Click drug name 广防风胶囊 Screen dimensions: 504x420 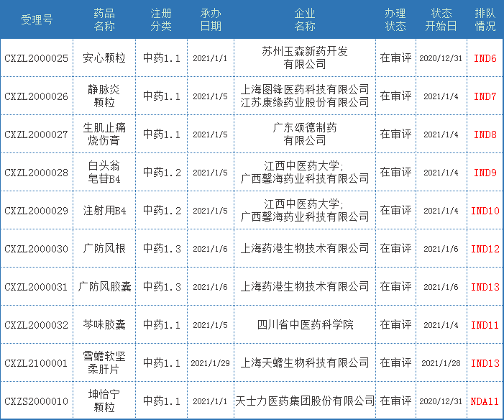[104, 286]
